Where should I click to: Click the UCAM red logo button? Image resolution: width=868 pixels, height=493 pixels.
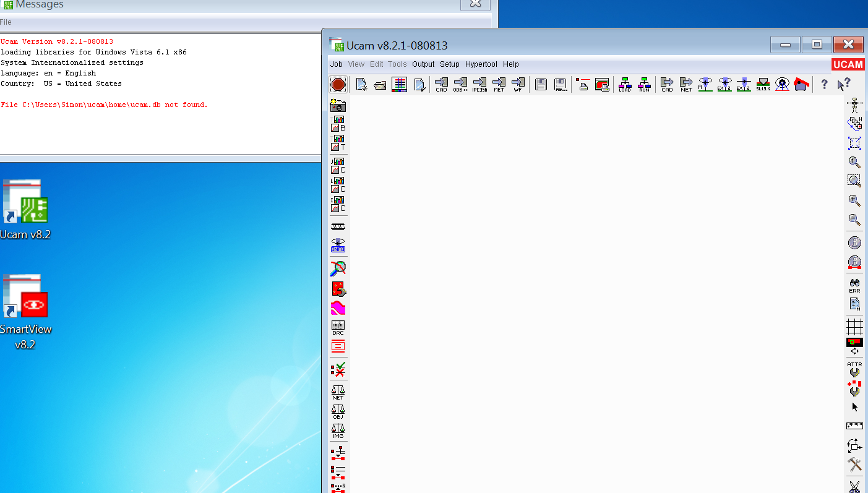tap(848, 64)
